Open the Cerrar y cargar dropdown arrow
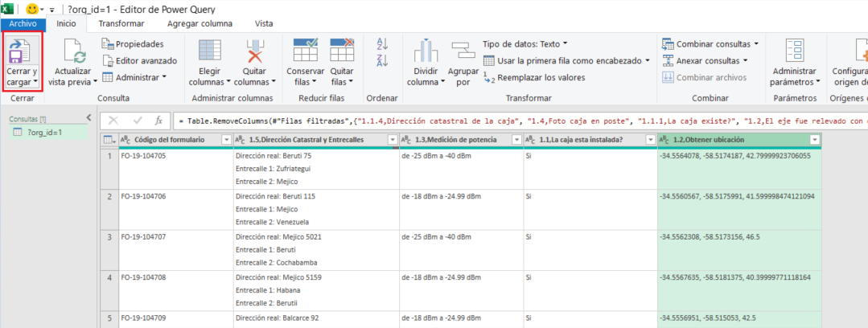Screen dimensions: 868x328 point(36,82)
